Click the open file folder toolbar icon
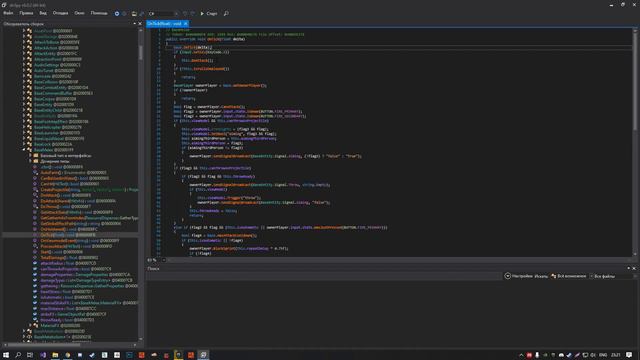The image size is (640, 360). tap(134, 13)
